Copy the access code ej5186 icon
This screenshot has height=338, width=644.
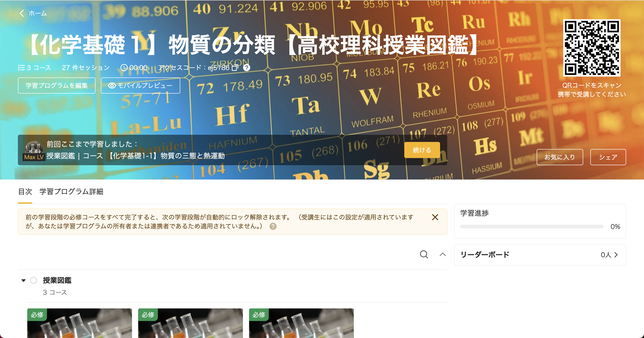click(235, 68)
